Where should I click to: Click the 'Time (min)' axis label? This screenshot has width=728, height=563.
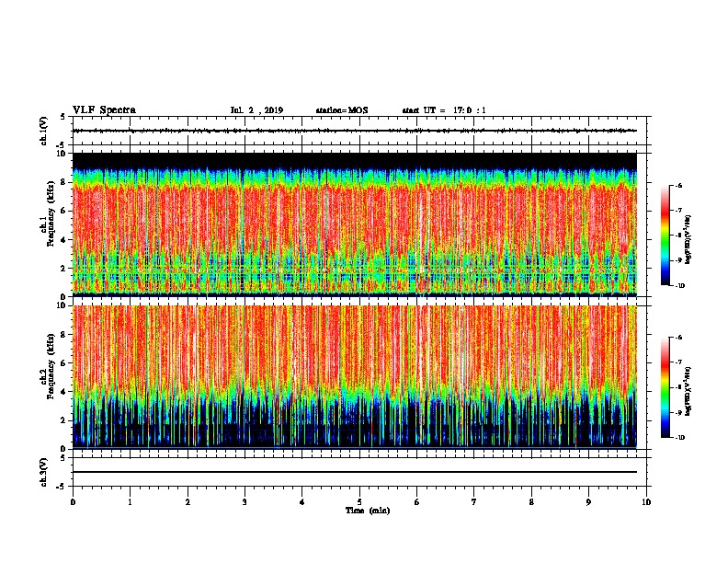coord(368,511)
